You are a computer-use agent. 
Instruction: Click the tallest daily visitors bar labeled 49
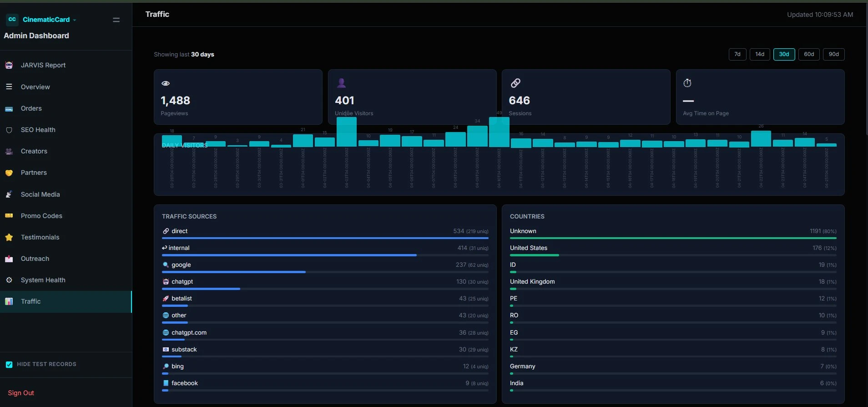(499, 132)
